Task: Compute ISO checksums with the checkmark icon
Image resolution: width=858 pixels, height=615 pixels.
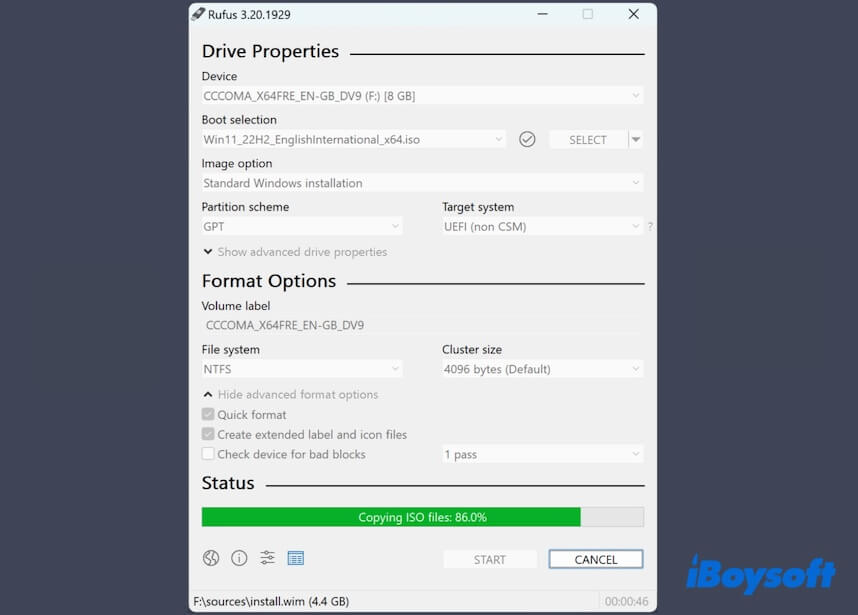Action: (x=527, y=139)
